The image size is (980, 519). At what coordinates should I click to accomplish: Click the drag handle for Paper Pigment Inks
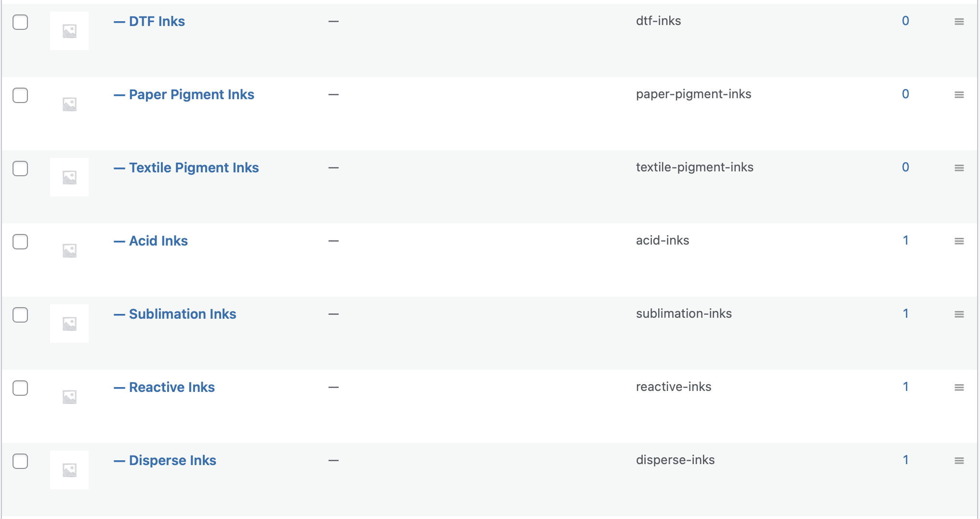click(959, 95)
